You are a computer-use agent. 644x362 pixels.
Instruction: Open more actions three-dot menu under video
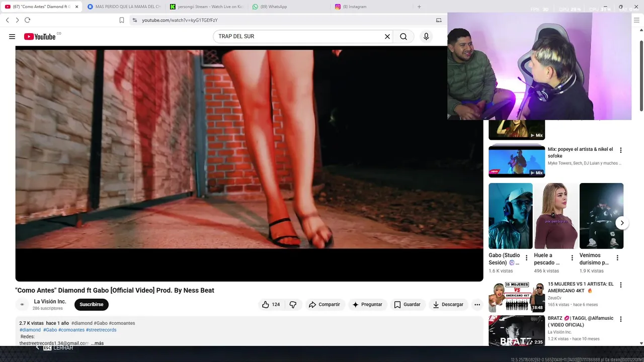[x=477, y=304]
